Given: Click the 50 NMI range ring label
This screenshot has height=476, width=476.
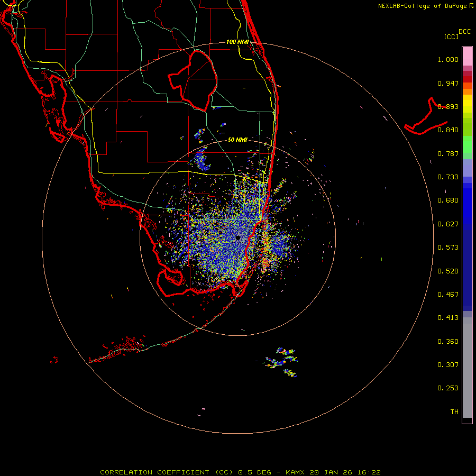Looking at the screenshot, I should click(x=237, y=140).
